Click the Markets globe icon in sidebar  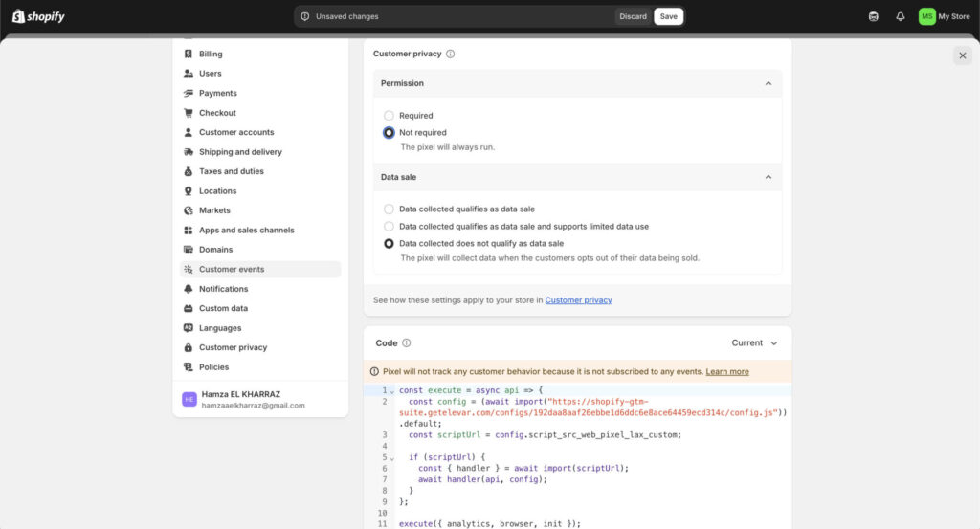pos(189,210)
